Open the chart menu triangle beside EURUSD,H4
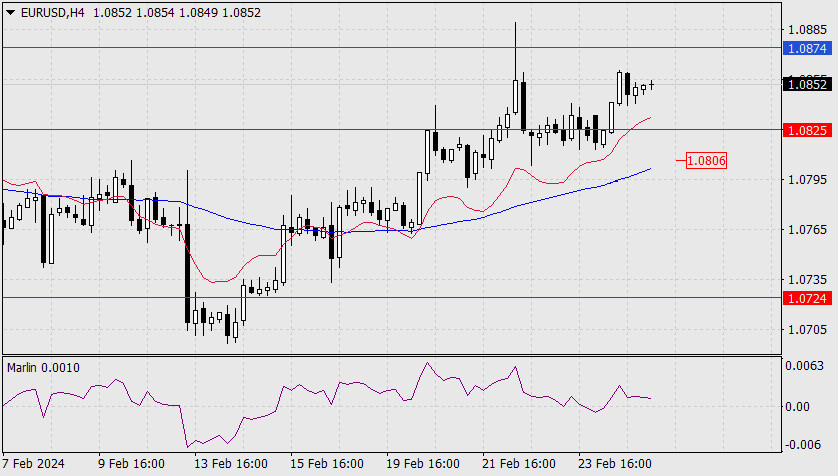 11,12
